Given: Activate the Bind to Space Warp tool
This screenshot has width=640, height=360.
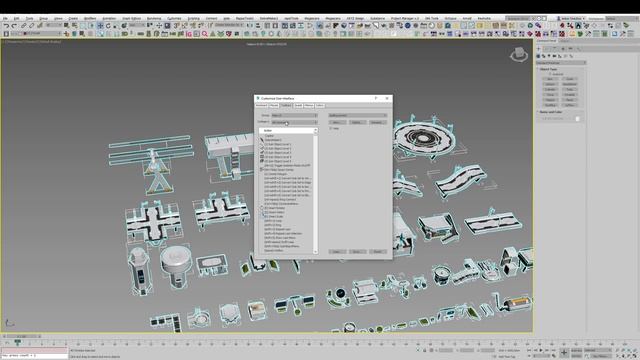Looking at the screenshot, I should tap(40, 26).
